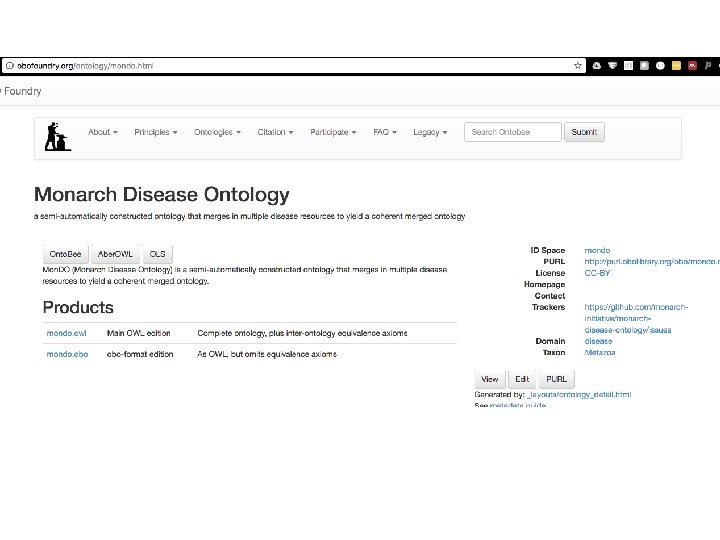Click the browser URL address field

point(294,66)
